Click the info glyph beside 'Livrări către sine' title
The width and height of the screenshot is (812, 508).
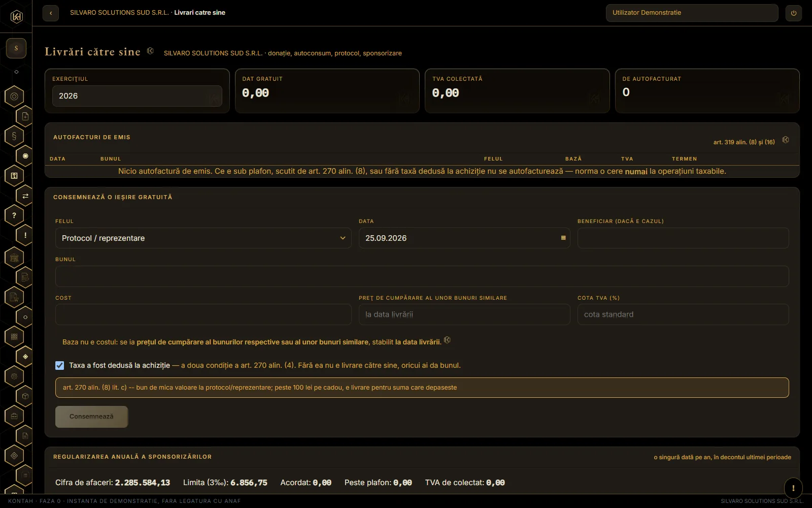[150, 51]
